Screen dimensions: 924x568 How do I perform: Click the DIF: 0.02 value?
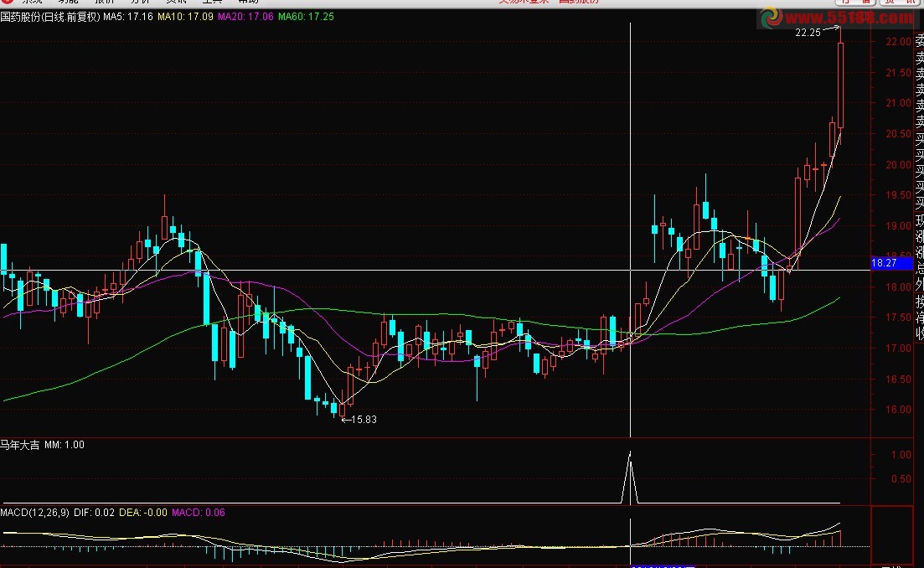[x=95, y=513]
